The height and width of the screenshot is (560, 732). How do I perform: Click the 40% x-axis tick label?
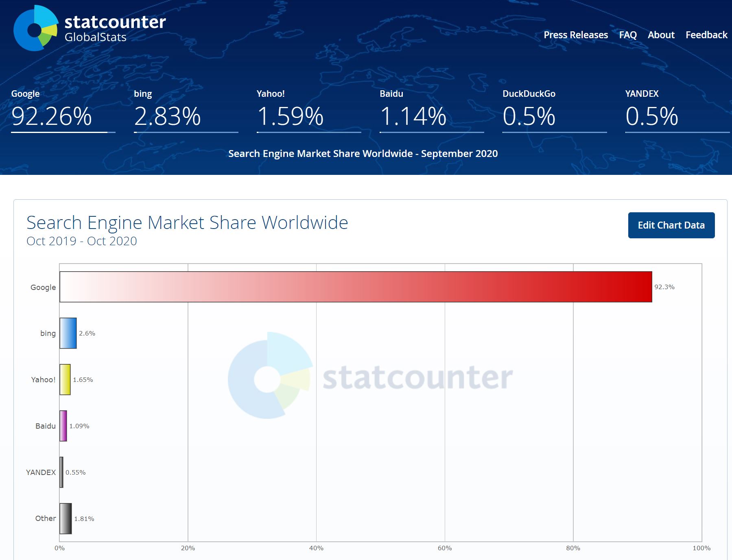316,548
